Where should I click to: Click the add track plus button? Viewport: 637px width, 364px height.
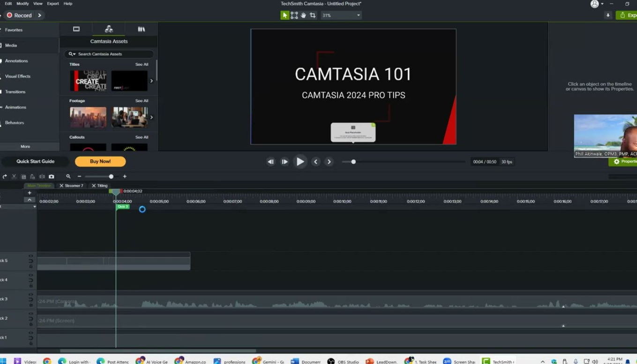click(x=30, y=193)
